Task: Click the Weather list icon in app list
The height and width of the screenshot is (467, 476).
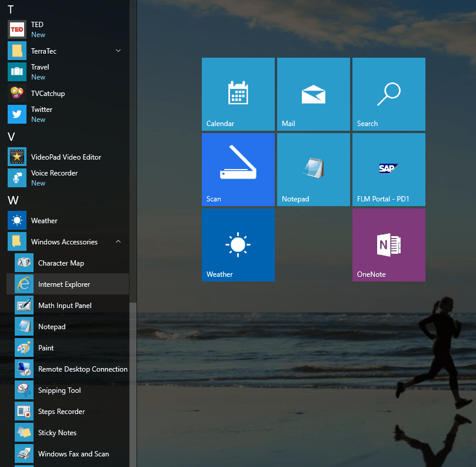Action: pos(17,220)
